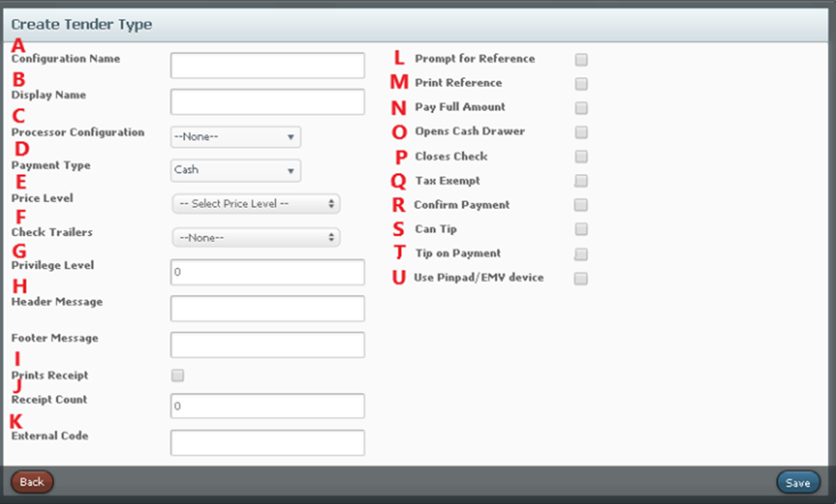Go back using the Back button
The height and width of the screenshot is (504, 836).
32,481
